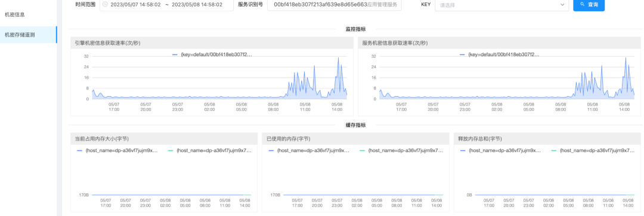Click the 服务机密信息获取速率(次/秒) chart title
This screenshot has height=216, width=644.
click(x=395, y=43)
